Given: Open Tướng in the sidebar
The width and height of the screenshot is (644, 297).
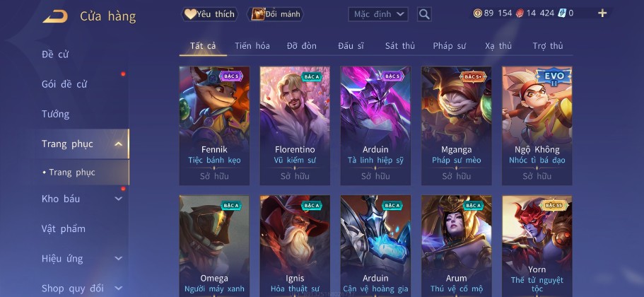Looking at the screenshot, I should coord(55,114).
